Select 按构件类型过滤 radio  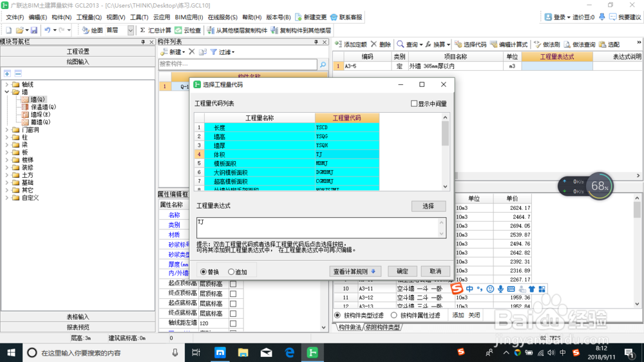pos(337,315)
